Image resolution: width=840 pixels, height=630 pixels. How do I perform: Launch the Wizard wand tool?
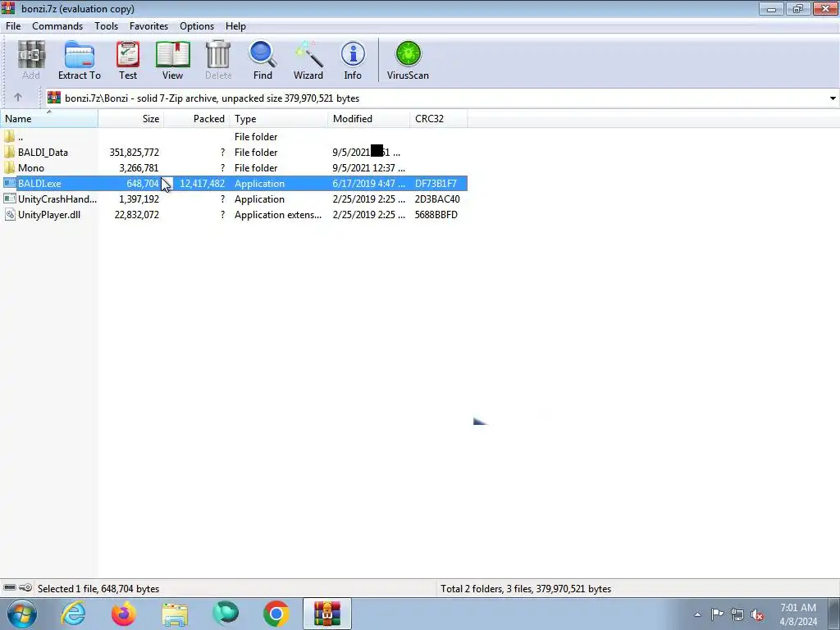(x=308, y=59)
